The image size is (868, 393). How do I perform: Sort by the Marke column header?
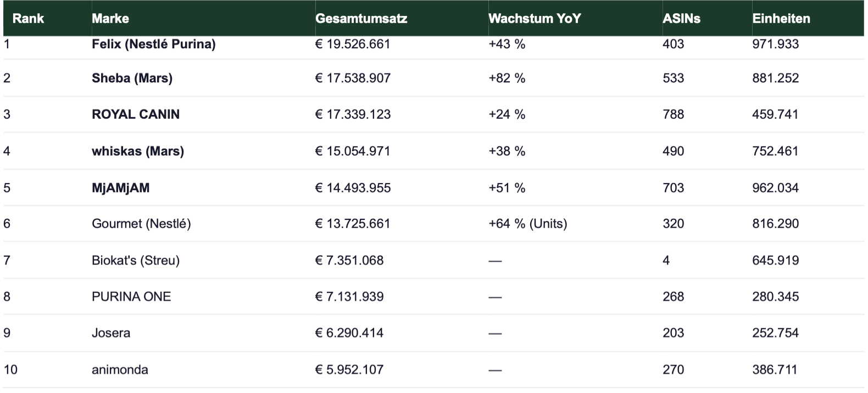110,19
